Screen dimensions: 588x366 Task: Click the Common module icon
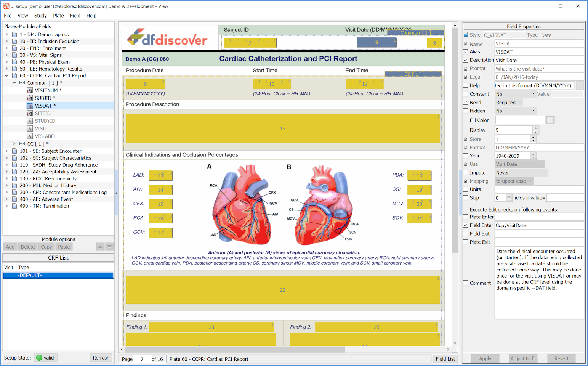[x=22, y=83]
